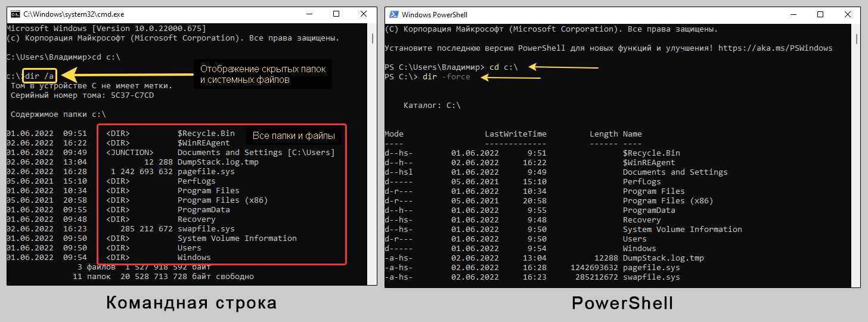Select Program Files (x86) in PowerShell output

668,201
